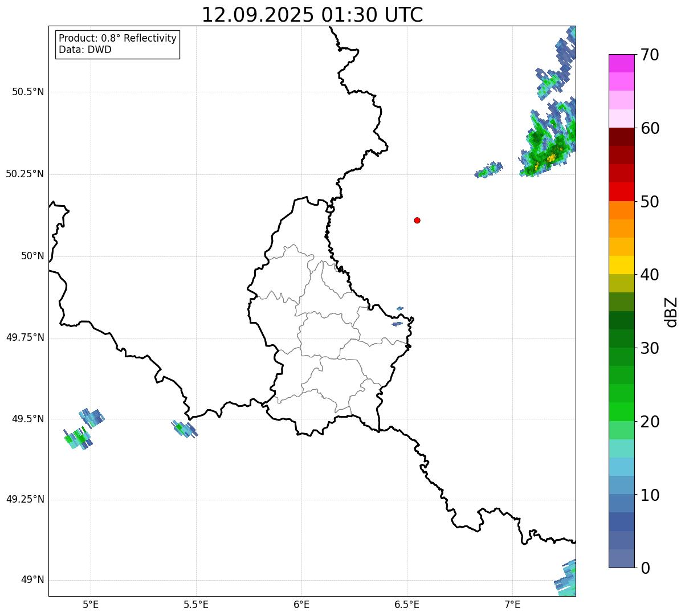
Task: Click the cyan echo at bottom right corner
Action: (x=565, y=578)
